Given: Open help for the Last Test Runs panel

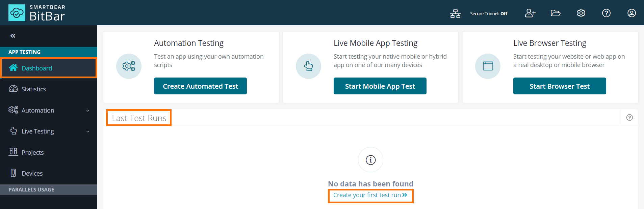Looking at the screenshot, I should pos(629,117).
